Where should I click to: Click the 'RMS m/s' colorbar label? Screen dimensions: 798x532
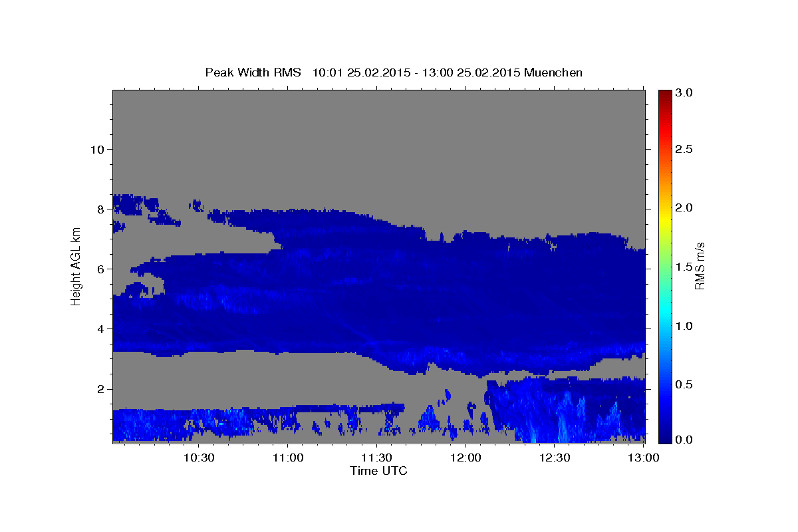(700, 265)
